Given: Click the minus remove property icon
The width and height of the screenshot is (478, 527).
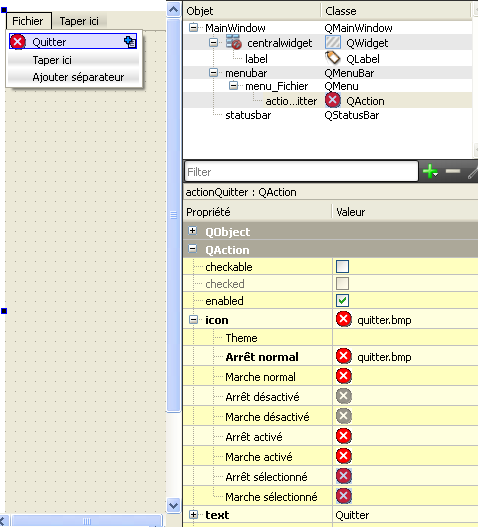Looking at the screenshot, I should point(453,171).
